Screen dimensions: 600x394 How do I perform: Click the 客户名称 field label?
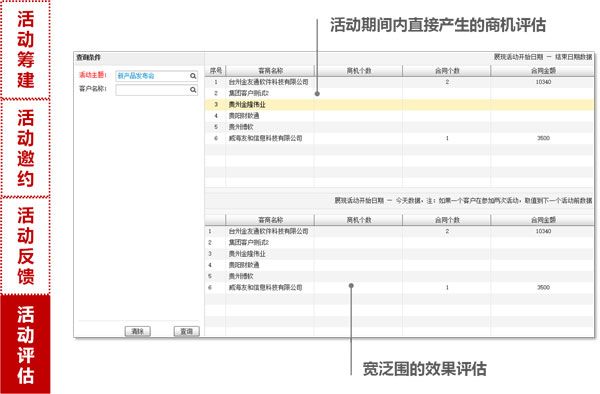(x=92, y=89)
